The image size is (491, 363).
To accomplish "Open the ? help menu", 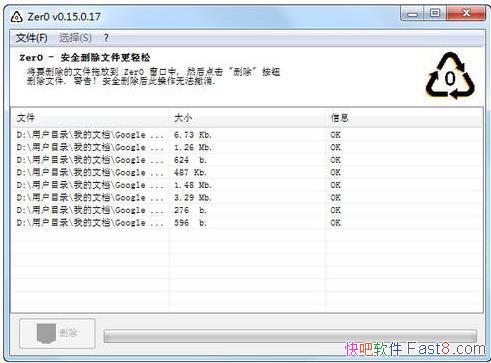I will pyautogui.click(x=106, y=38).
